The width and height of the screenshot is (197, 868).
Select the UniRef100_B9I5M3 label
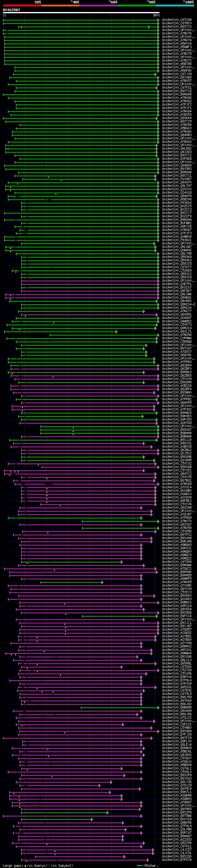(x=177, y=169)
